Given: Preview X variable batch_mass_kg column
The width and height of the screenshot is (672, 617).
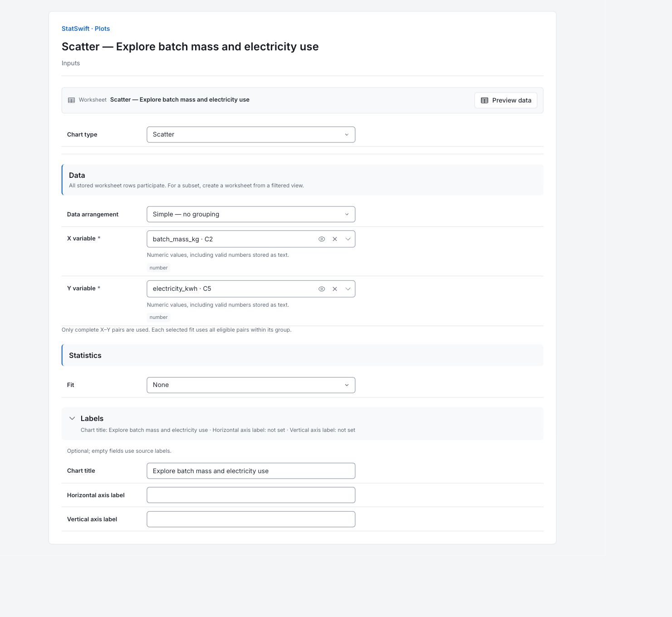Looking at the screenshot, I should pyautogui.click(x=322, y=239).
